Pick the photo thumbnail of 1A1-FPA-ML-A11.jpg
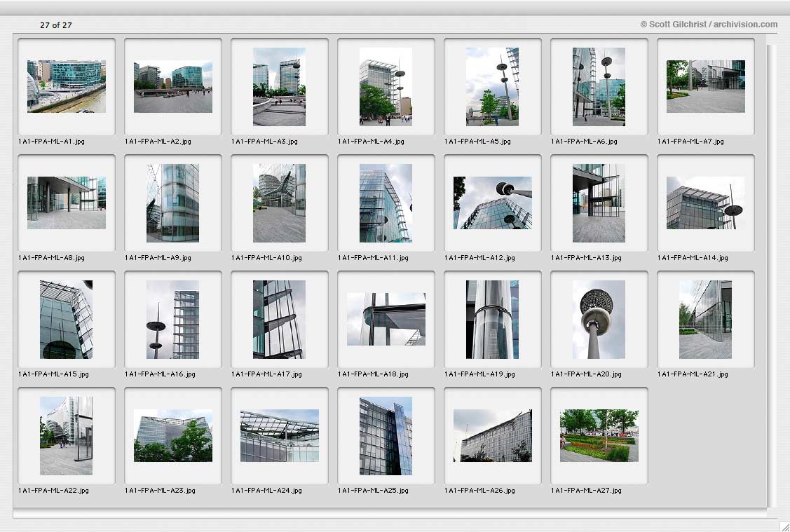This screenshot has height=532, width=790. pyautogui.click(x=386, y=203)
